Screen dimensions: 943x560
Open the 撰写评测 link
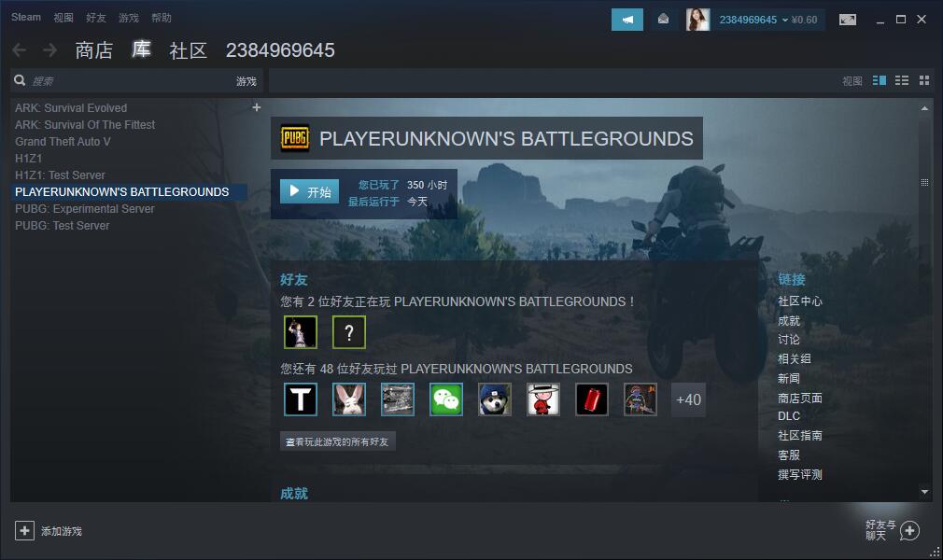(799, 474)
